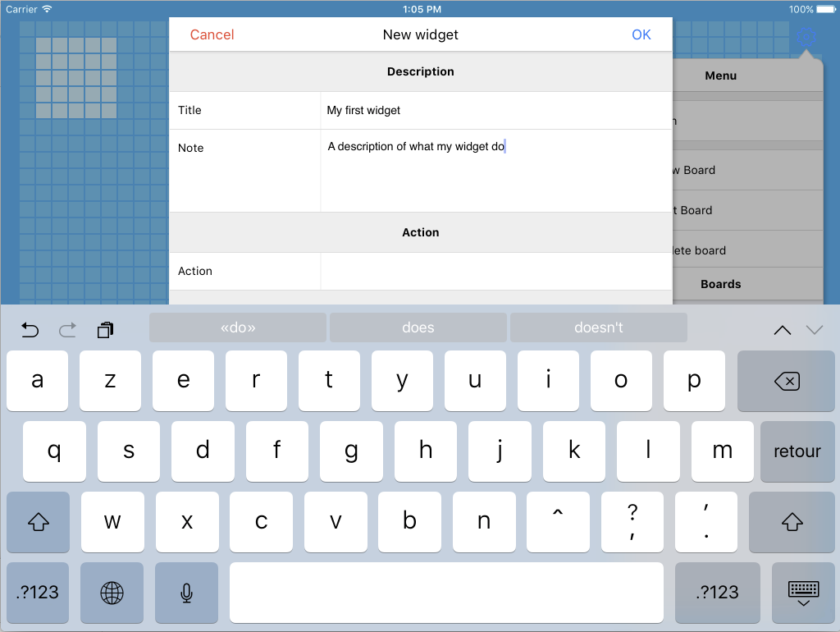Tap the redo arrow on keyboard toolbar
This screenshot has width=840, height=632.
click(x=67, y=330)
